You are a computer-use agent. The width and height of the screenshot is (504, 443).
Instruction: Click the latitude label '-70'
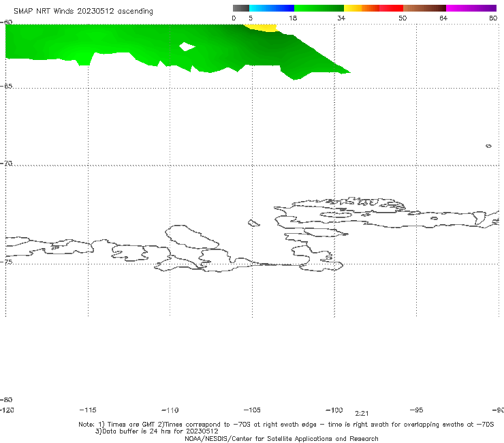tap(6, 164)
